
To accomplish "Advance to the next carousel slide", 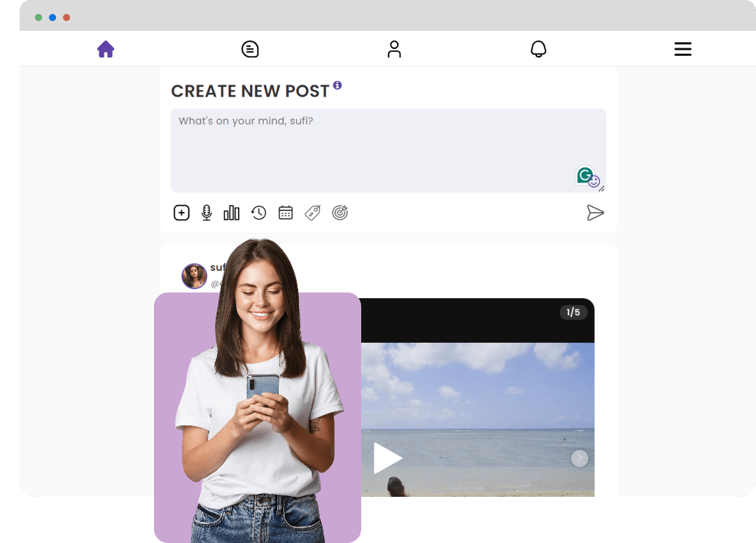I will tap(579, 458).
